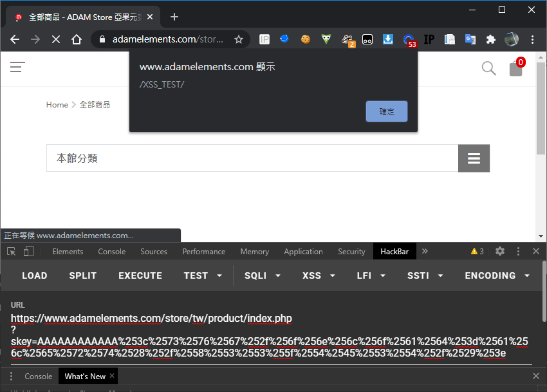This screenshot has height=392, width=547.
Task: Click the browser forward arrow
Action: point(35,39)
